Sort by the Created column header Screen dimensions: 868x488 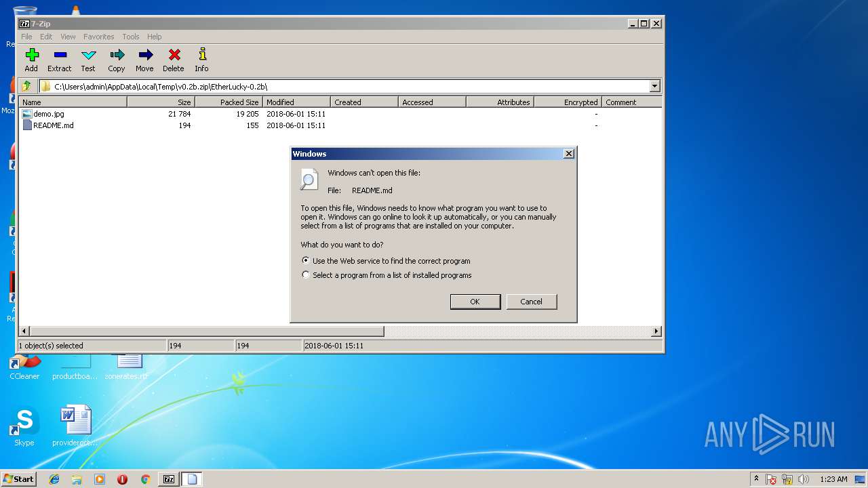(365, 102)
